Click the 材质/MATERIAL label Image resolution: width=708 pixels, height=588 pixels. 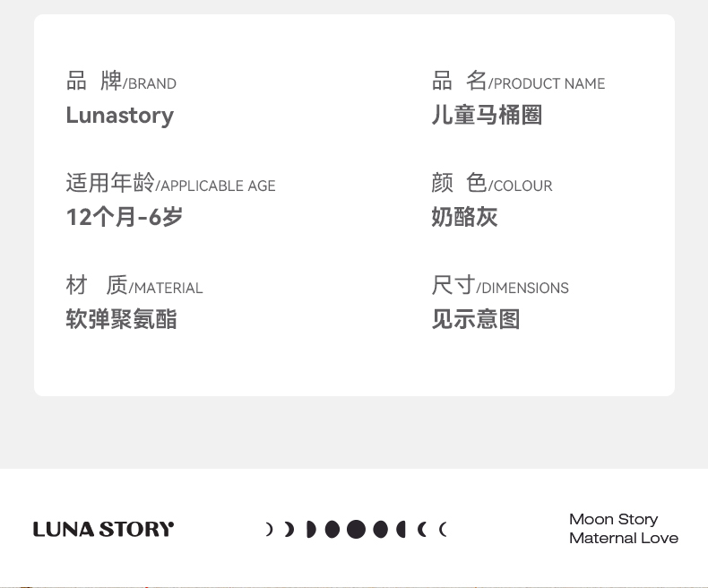click(134, 287)
